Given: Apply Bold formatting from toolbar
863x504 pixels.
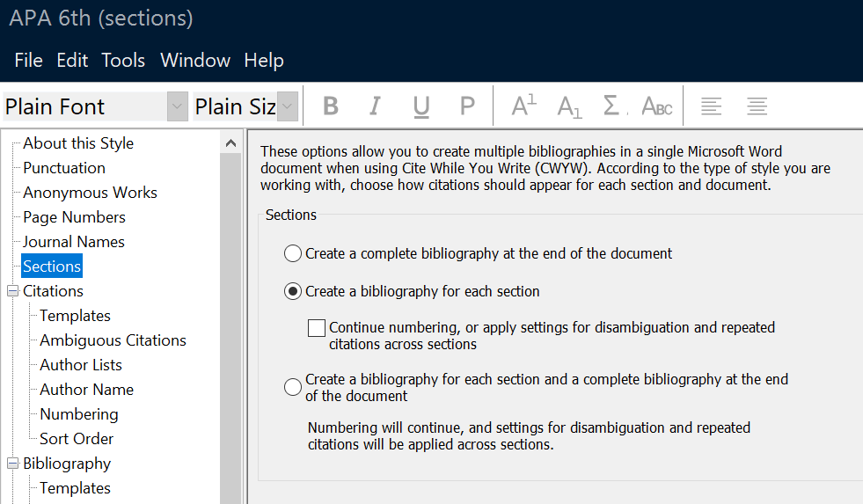Looking at the screenshot, I should pyautogui.click(x=331, y=106).
